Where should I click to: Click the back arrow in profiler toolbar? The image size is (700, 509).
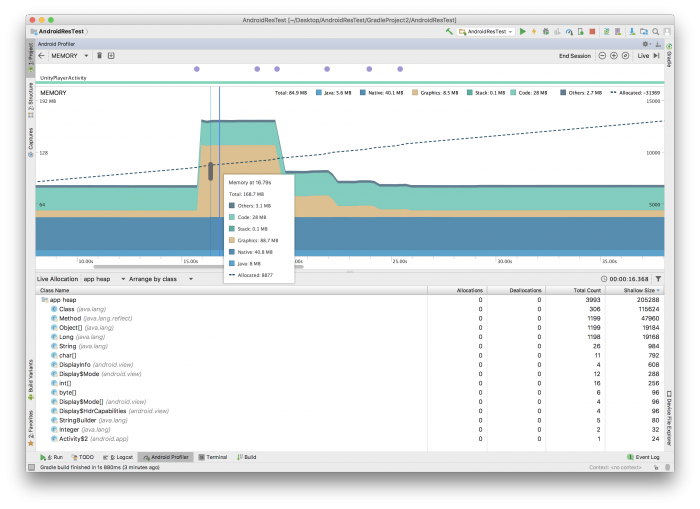pos(41,56)
